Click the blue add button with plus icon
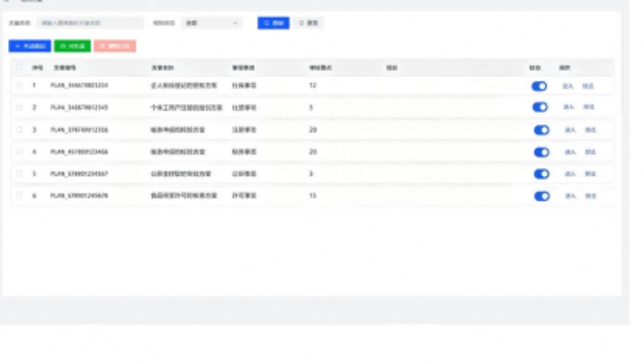644x363 pixels. pyautogui.click(x=30, y=46)
